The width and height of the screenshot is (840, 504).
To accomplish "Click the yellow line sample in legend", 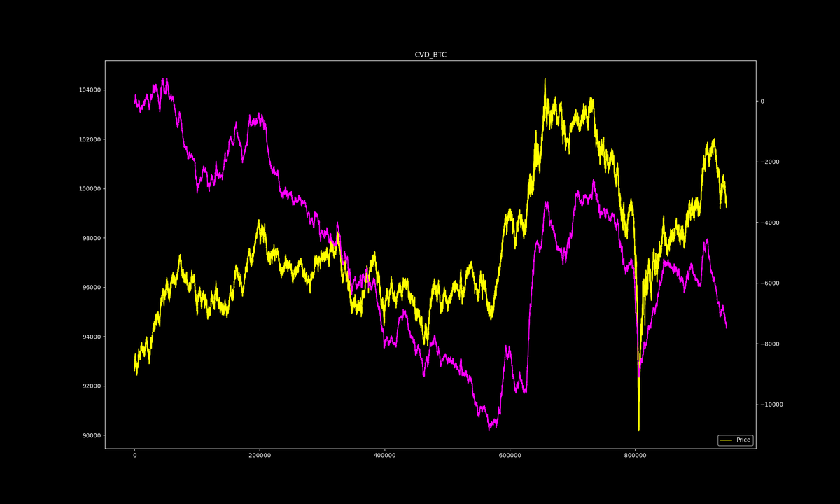I will tap(726, 440).
